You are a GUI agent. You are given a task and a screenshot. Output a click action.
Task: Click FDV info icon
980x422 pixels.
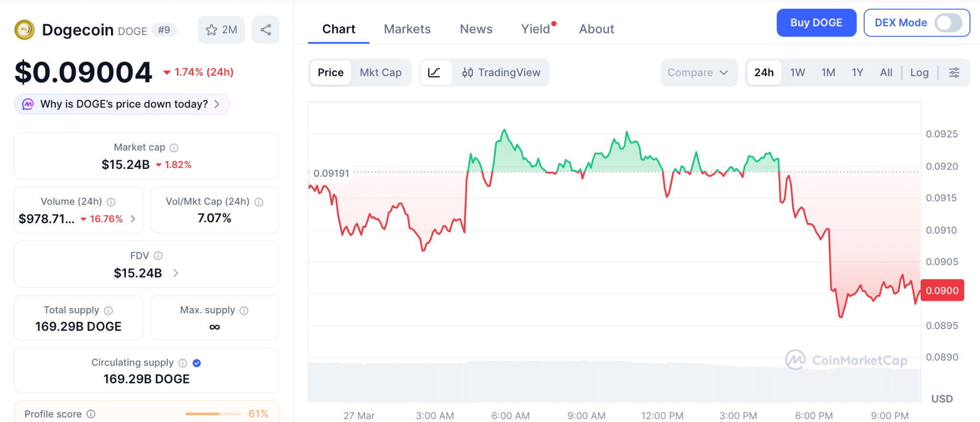158,256
